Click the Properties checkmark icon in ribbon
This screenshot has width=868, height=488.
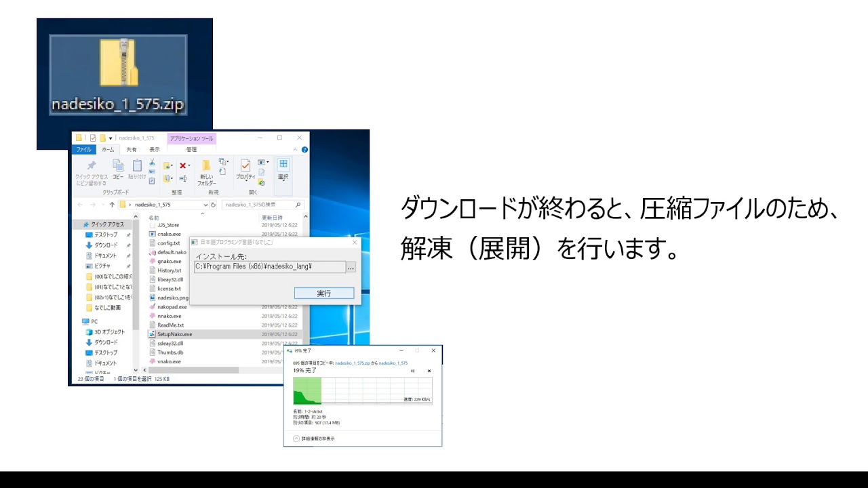pos(245,165)
